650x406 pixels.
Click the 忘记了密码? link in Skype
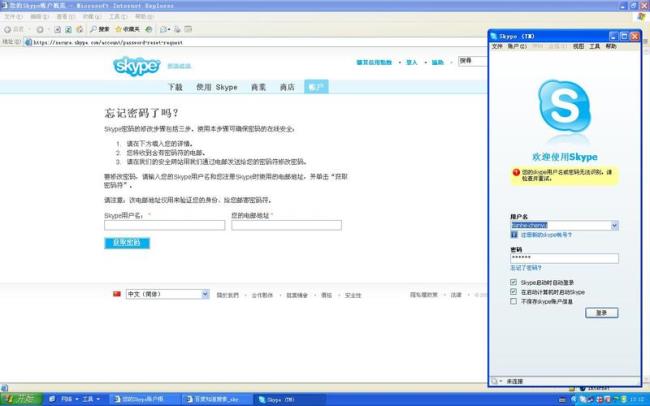pyautogui.click(x=526, y=268)
